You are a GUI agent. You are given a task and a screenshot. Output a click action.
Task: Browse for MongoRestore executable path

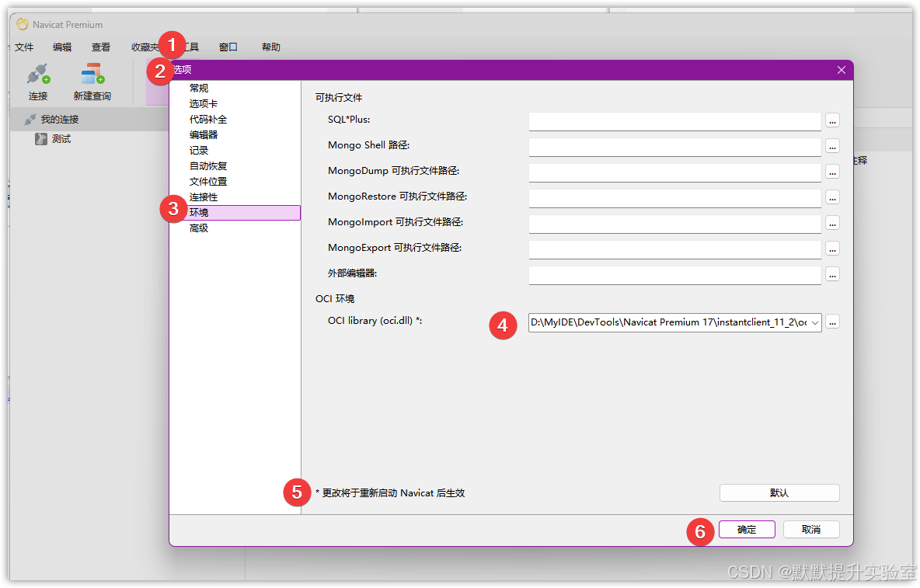tap(832, 197)
